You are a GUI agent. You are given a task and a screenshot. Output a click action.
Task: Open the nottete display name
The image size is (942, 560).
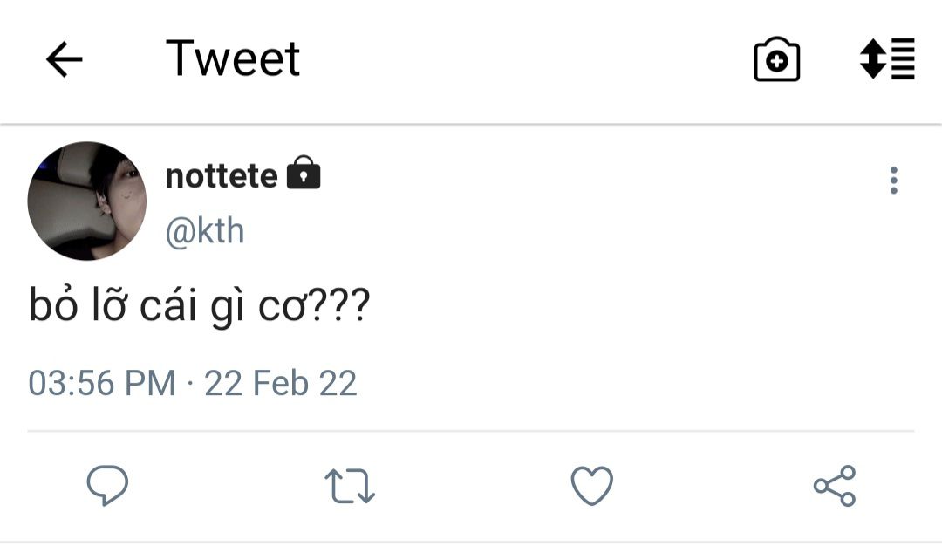[222, 176]
